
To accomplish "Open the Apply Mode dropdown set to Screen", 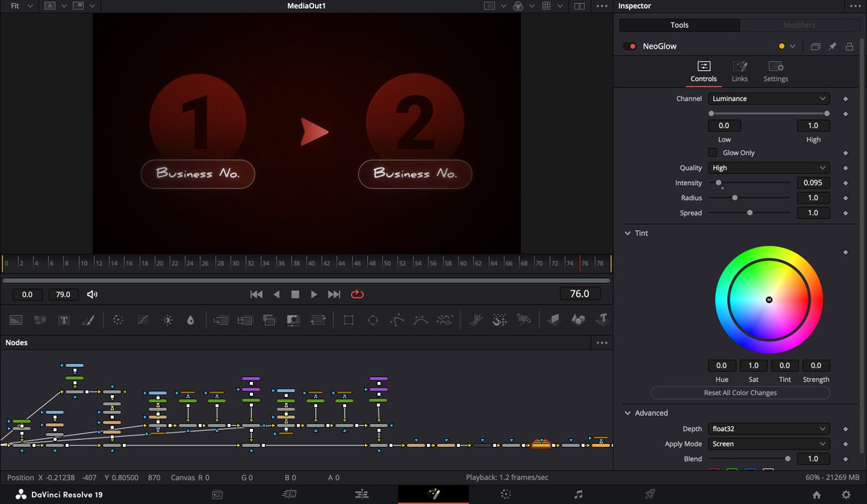I will pyautogui.click(x=769, y=444).
